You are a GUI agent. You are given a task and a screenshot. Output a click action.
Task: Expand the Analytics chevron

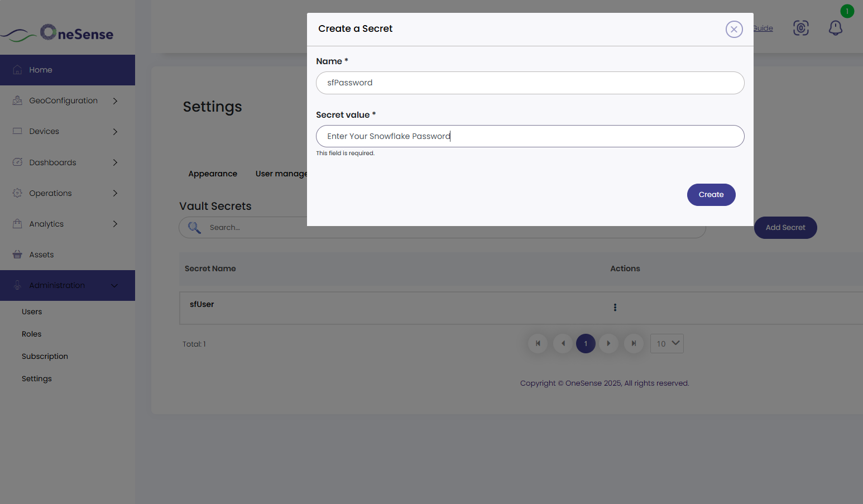pyautogui.click(x=115, y=224)
